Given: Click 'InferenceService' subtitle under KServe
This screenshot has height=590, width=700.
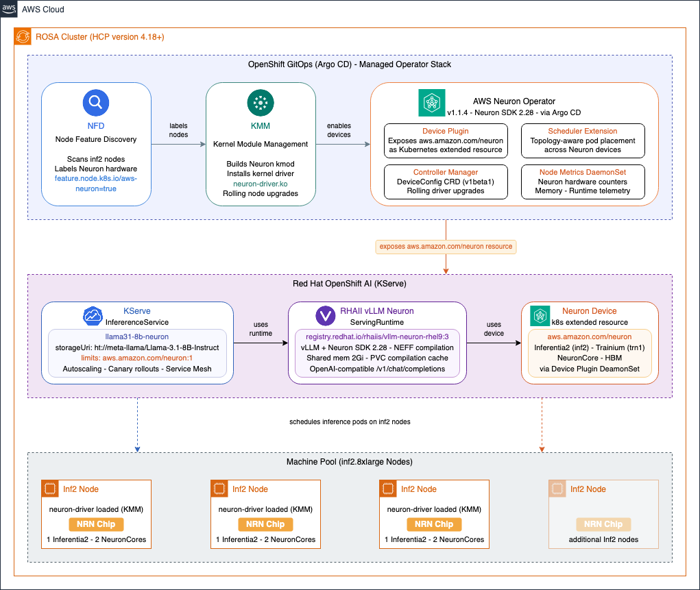Looking at the screenshot, I should point(136,322).
